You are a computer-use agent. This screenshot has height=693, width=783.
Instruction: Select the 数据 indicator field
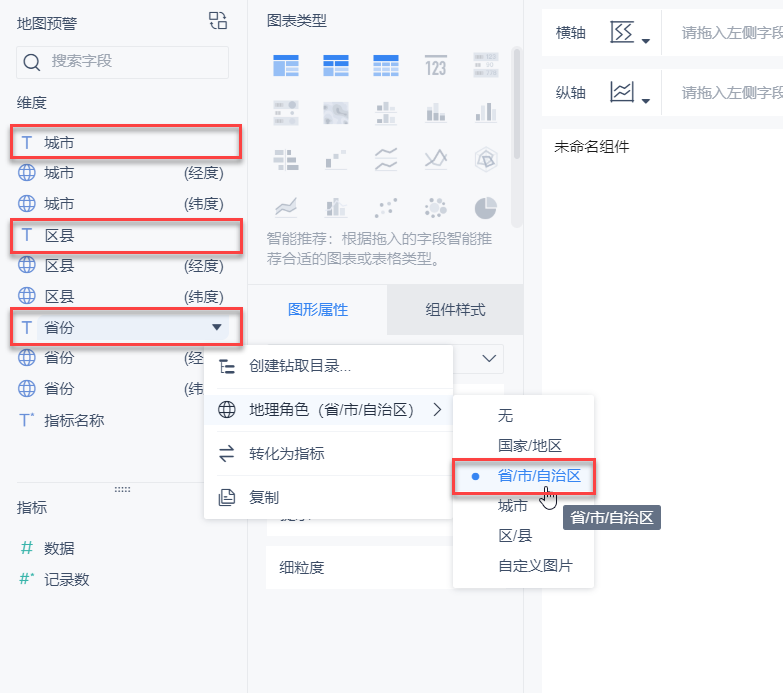point(59,548)
